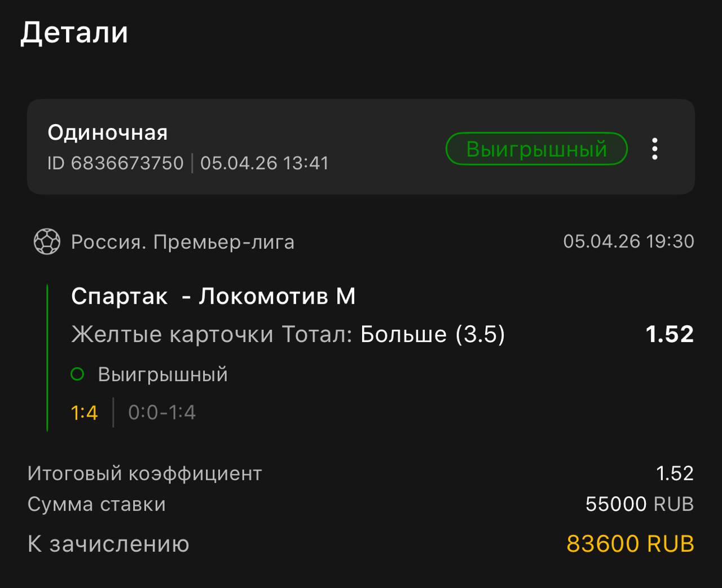722x588 pixels.
Task: Click the soccer ball sport icon
Action: tap(47, 242)
